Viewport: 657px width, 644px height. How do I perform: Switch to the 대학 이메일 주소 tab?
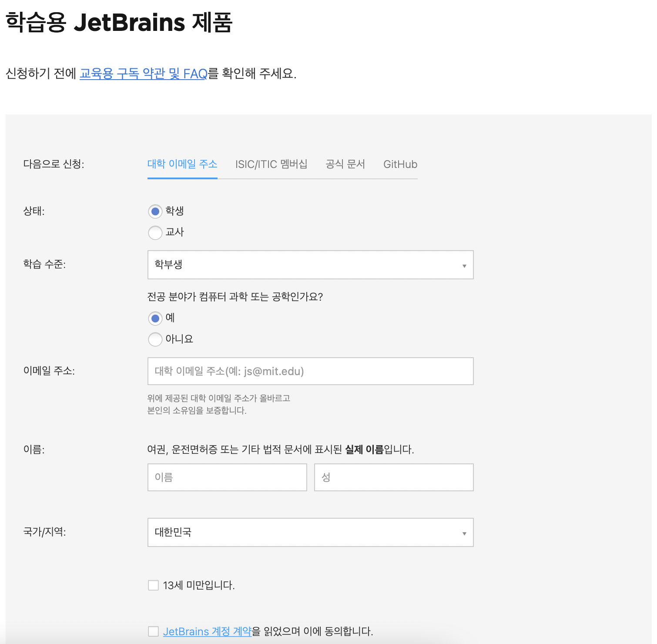pos(182,164)
